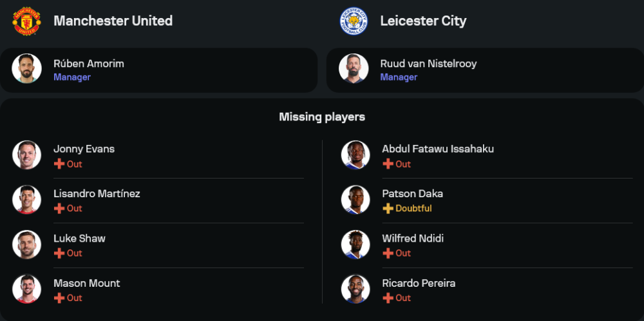Click Abdul Fatawu Issahaku's avatar

click(355, 155)
